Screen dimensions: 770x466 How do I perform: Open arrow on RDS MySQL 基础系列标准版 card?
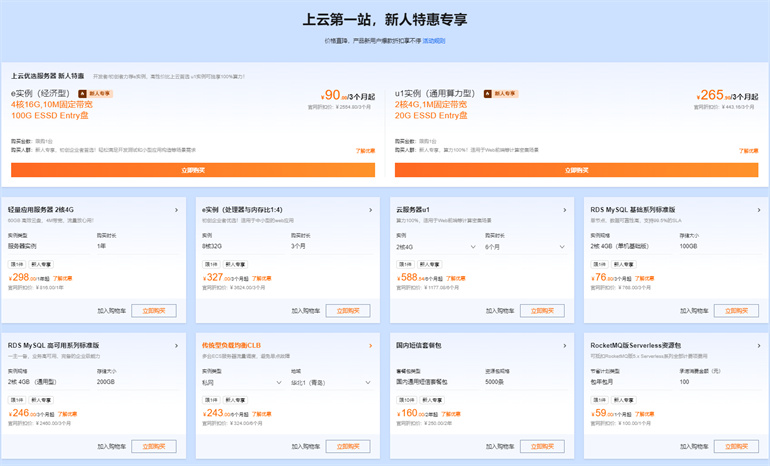[x=759, y=210]
